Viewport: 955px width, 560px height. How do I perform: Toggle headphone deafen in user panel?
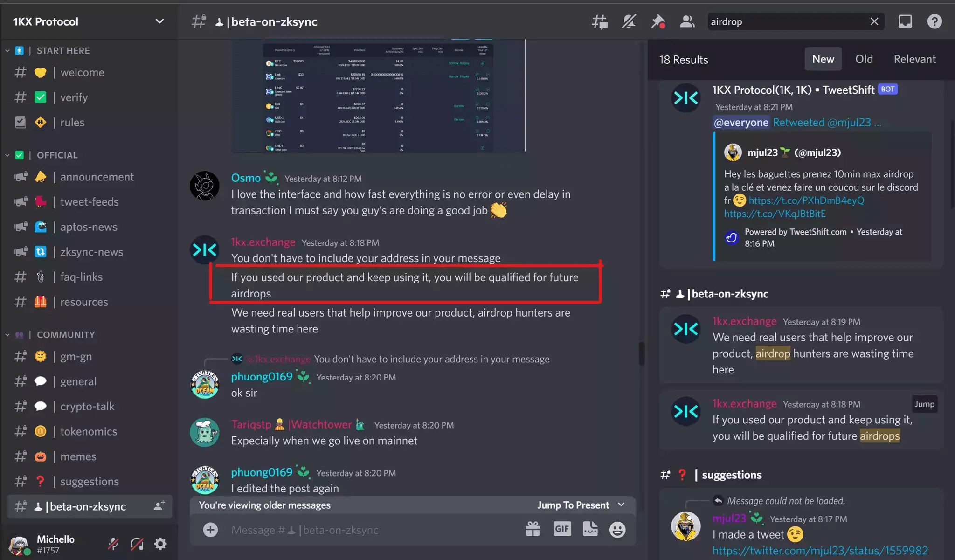click(x=137, y=544)
